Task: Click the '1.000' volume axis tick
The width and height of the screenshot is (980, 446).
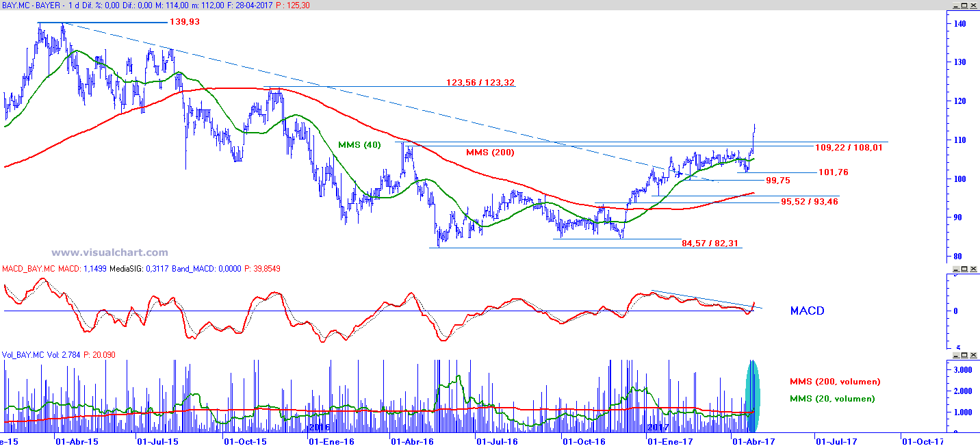Action: tap(963, 413)
